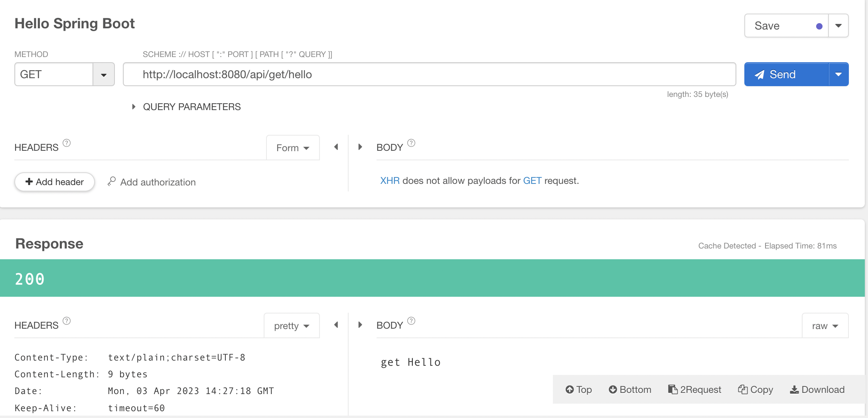Download the response body
868x418 pixels.
point(817,390)
